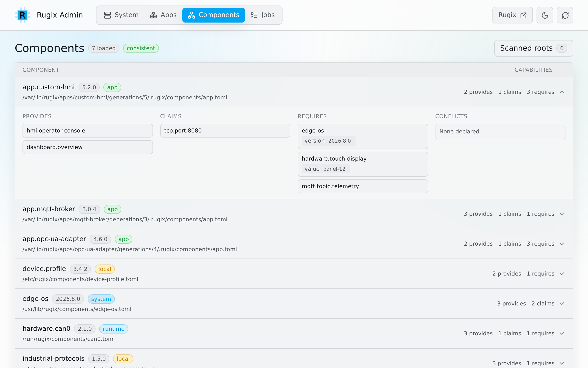
Task: Click the dashboard.overview capability
Action: tap(88, 147)
